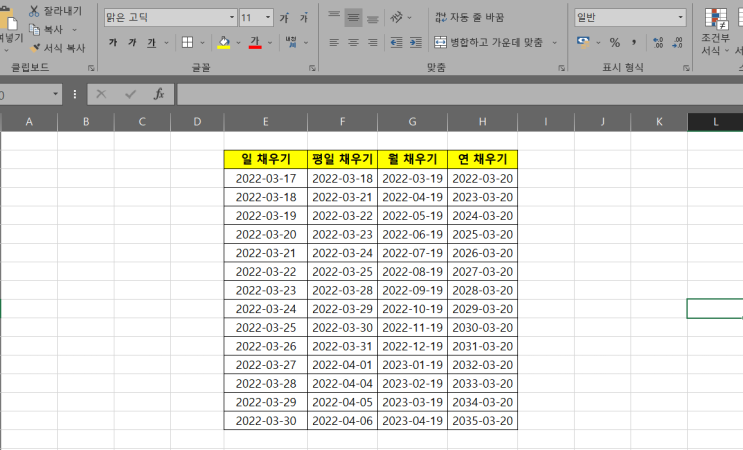This screenshot has height=450, width=743.
Task: Open Merge and Center dropdown arrow
Action: point(554,43)
